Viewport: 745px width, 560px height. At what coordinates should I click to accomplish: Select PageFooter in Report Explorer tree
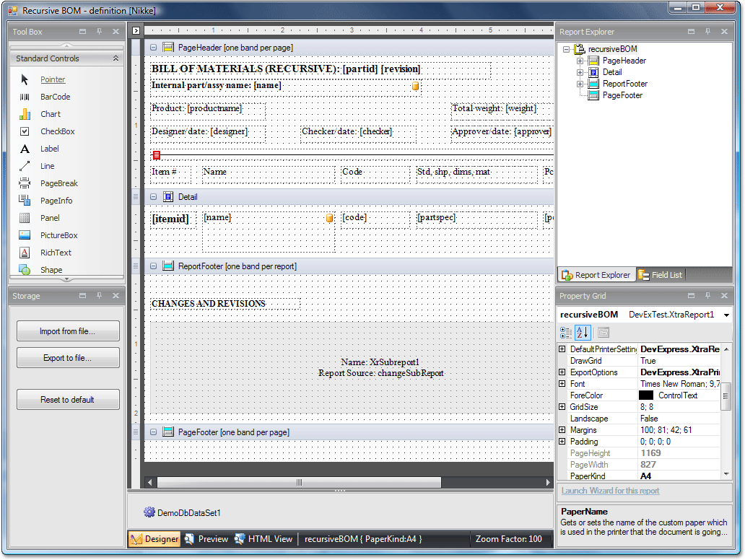click(622, 95)
